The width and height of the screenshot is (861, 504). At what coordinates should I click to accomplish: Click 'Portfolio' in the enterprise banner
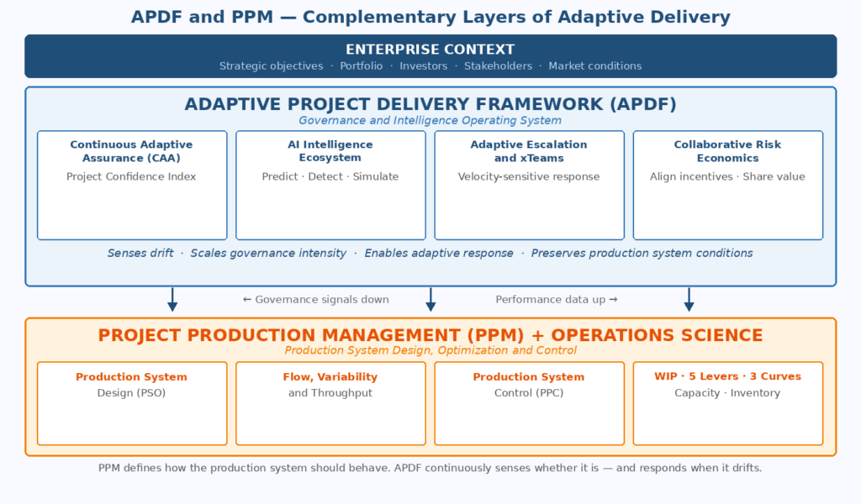pos(362,66)
